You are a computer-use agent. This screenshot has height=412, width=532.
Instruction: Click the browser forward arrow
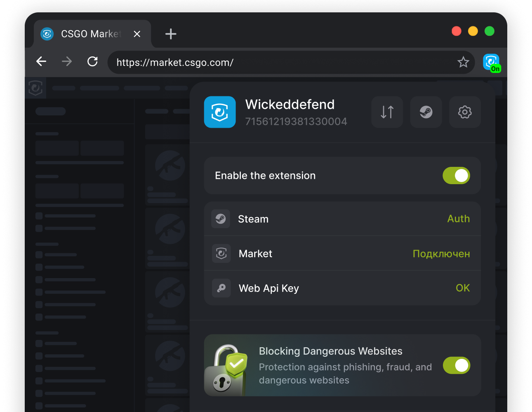tap(67, 62)
